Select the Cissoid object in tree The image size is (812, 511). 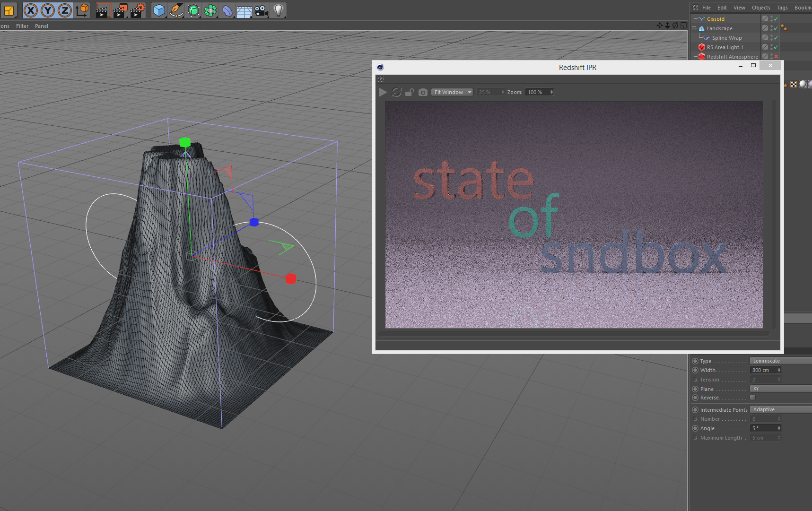coord(716,19)
